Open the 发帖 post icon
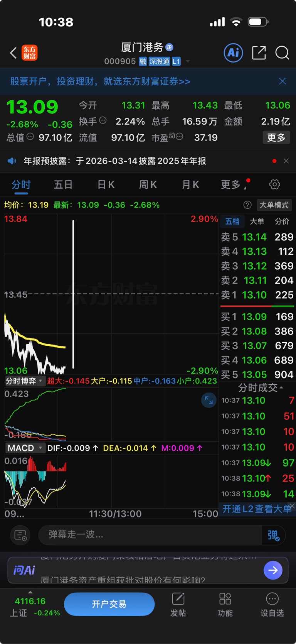 pos(178,604)
